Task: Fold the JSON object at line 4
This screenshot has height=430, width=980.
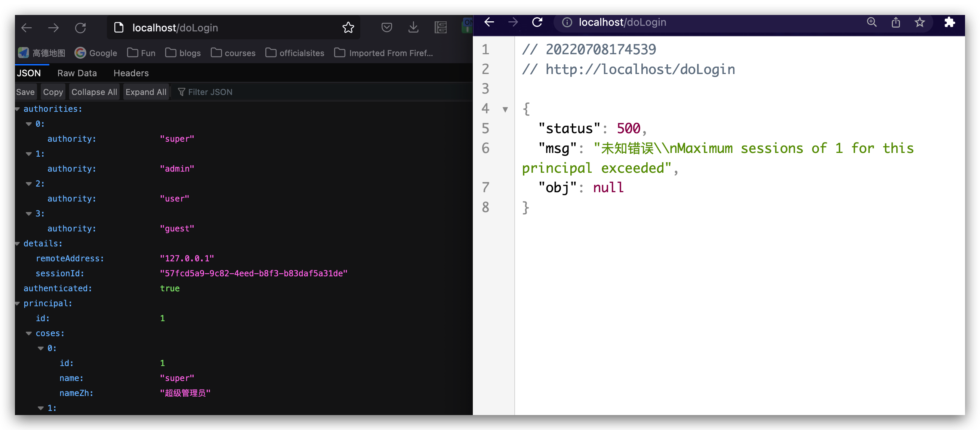Action: pos(505,110)
